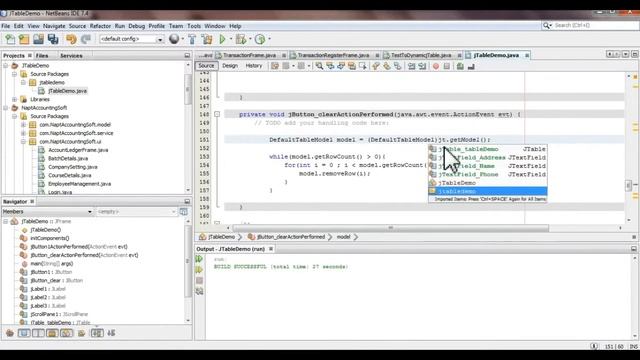Click jButton_clearActionPerformed in the breadcrumb bar
The width and height of the screenshot is (640, 360).
click(291, 237)
